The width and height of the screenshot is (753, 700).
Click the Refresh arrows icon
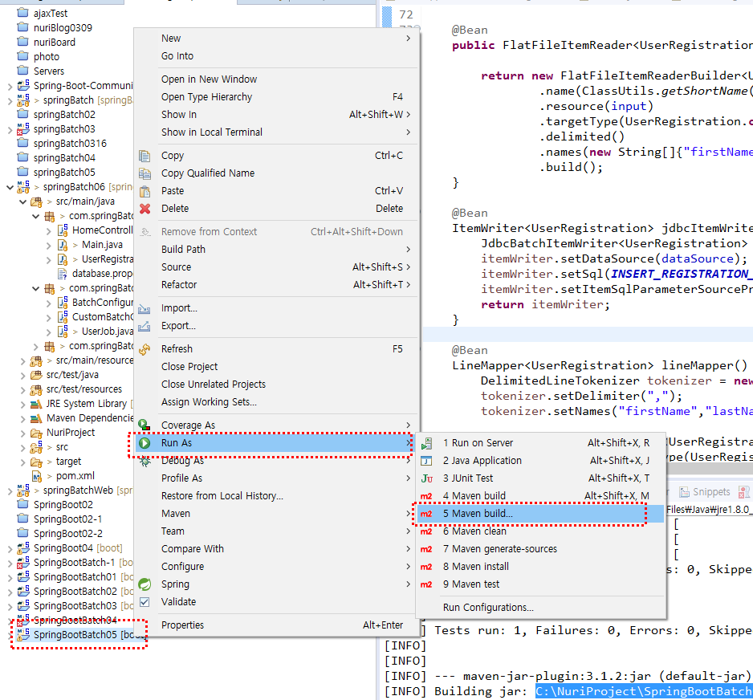(144, 349)
